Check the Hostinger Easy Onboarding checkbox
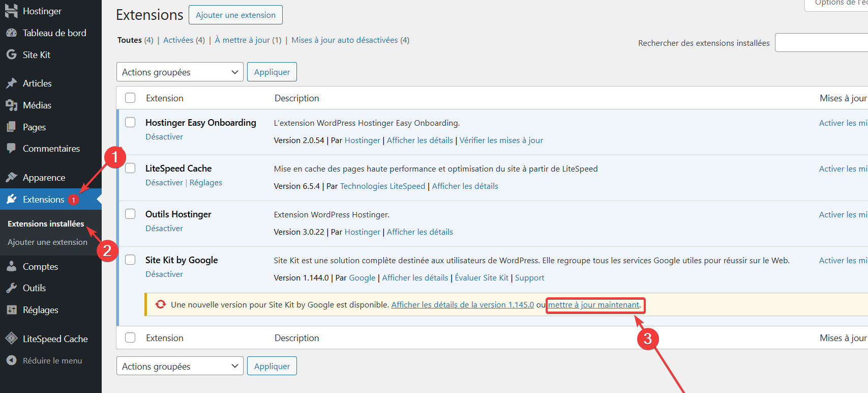Viewport: 868px width, 393px height. [x=131, y=122]
